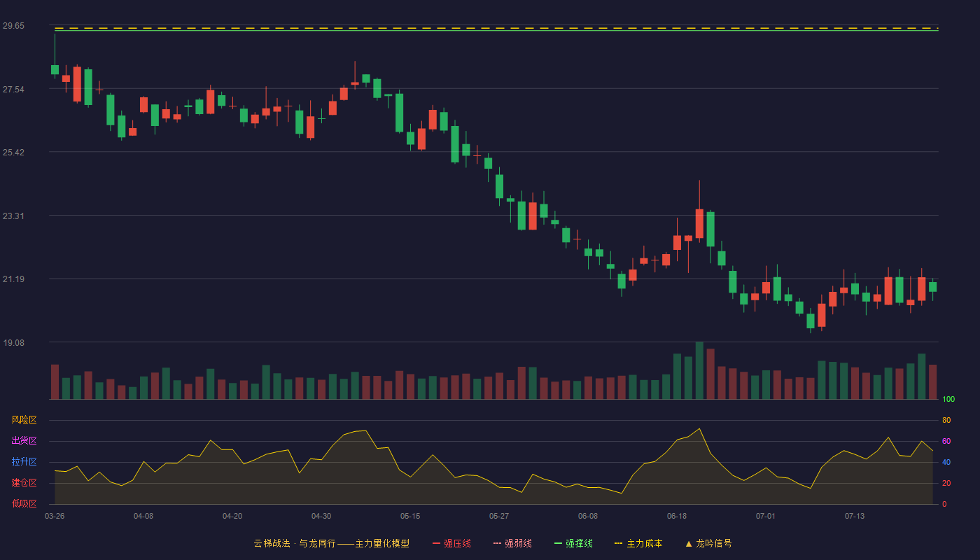Click the 云梯战法 model title text
980x560 pixels.
[x=272, y=543]
